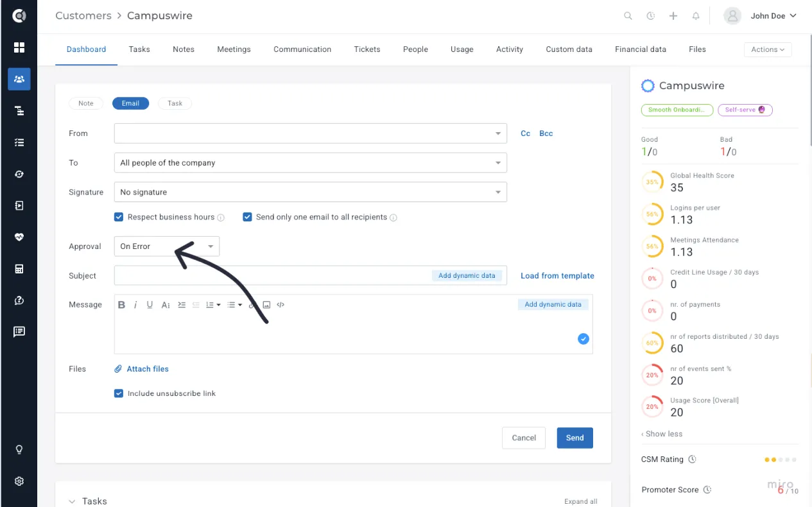Screen dimensions: 812x507
Task: Apply italic formatting in message editor
Action: click(x=135, y=305)
